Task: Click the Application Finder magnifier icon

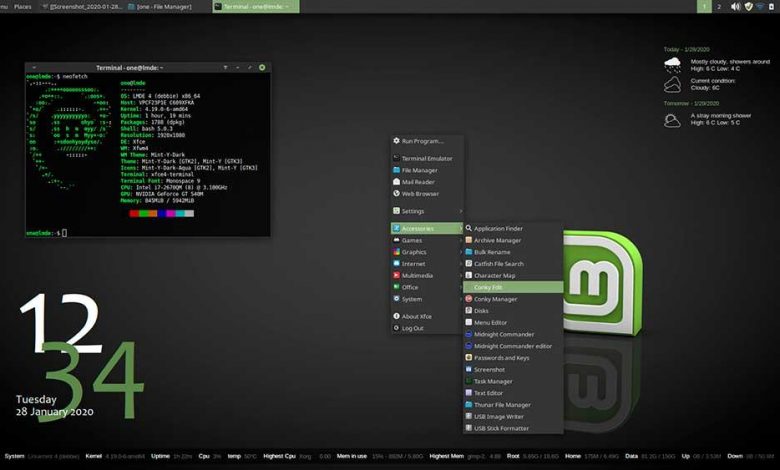Action: point(469,228)
